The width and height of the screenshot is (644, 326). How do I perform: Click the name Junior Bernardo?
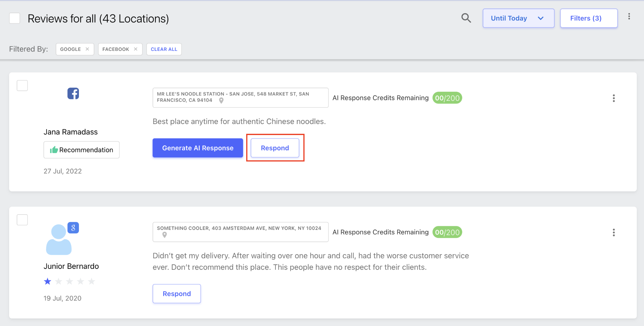click(x=71, y=266)
